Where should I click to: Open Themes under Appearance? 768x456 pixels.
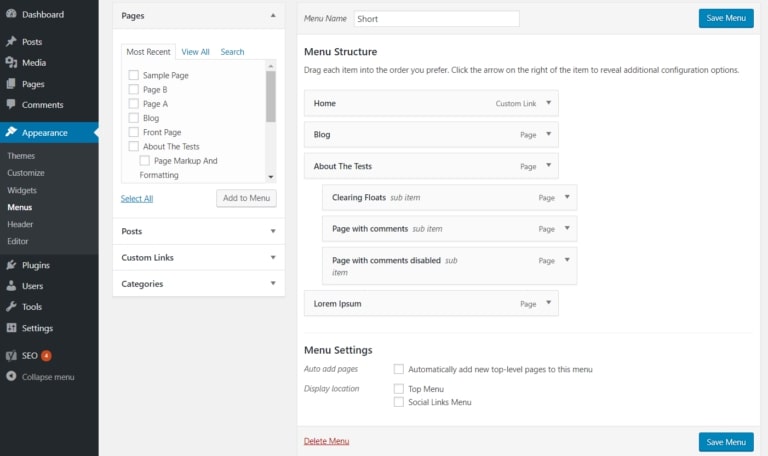click(21, 156)
